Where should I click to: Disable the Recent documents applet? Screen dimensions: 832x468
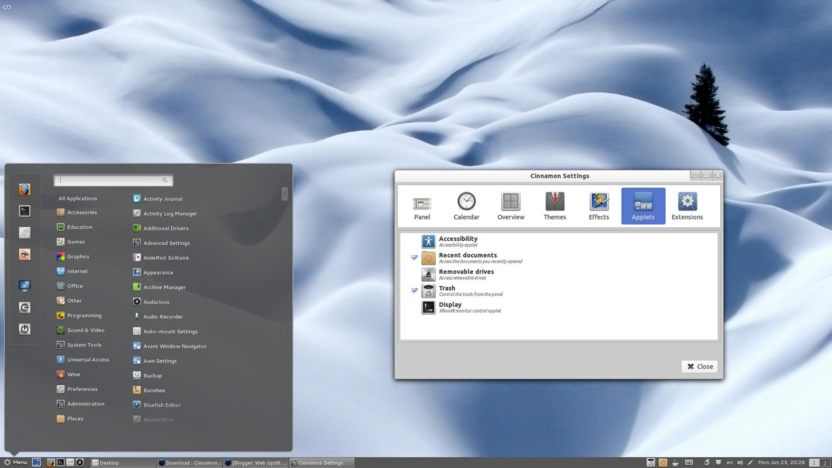click(415, 258)
